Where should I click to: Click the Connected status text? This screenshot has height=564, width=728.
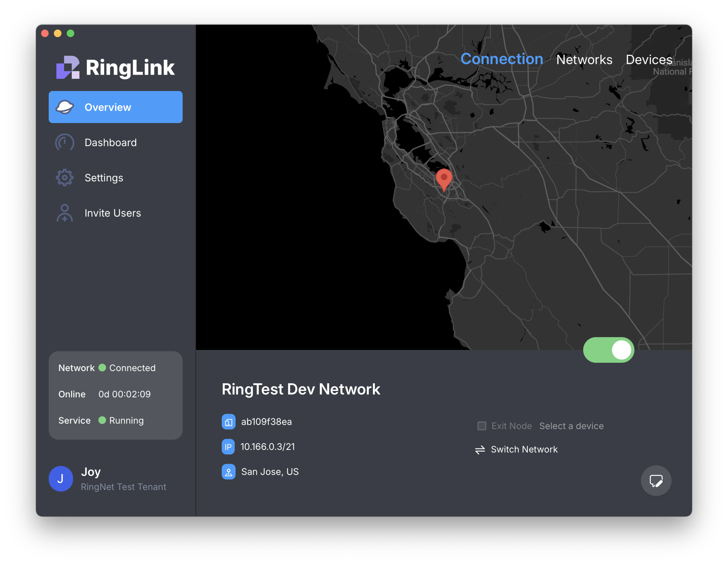[x=132, y=368]
